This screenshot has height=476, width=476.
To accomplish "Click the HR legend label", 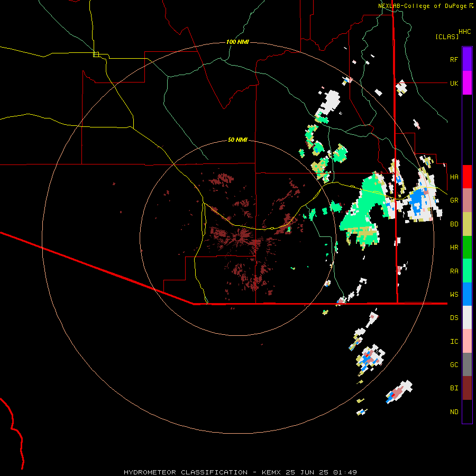I will (454, 248).
